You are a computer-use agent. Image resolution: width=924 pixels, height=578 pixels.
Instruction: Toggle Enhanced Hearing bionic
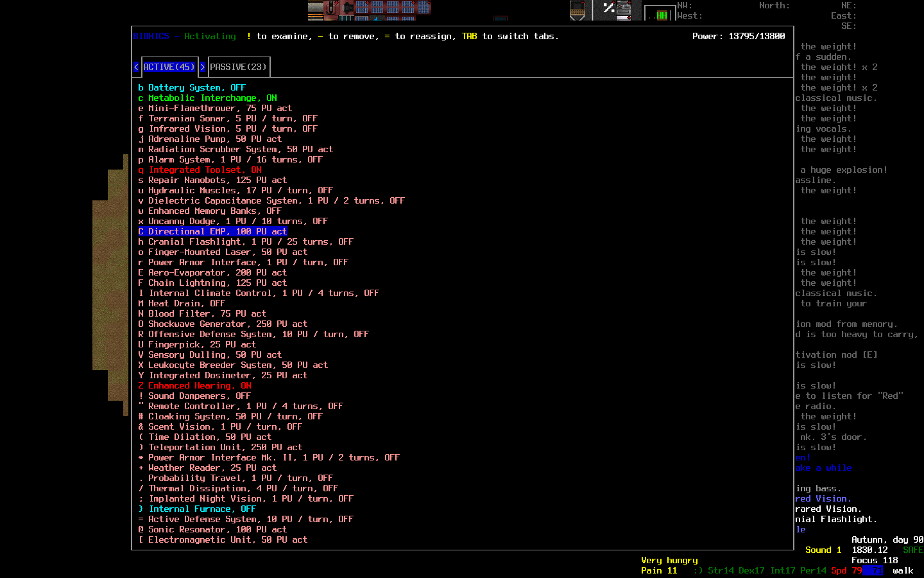pos(194,385)
